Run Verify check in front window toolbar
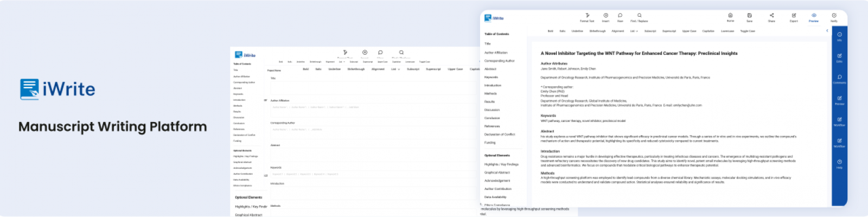The height and width of the screenshot is (217, 868). [834, 17]
